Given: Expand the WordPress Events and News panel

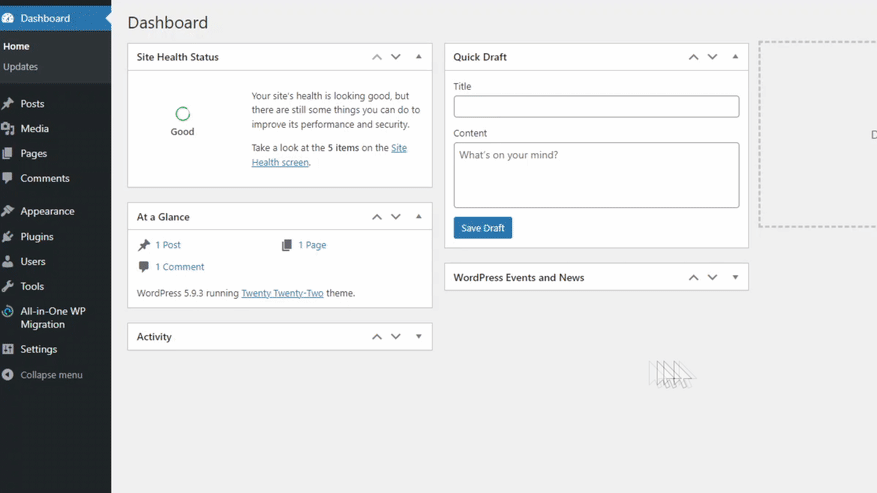Looking at the screenshot, I should 735,278.
